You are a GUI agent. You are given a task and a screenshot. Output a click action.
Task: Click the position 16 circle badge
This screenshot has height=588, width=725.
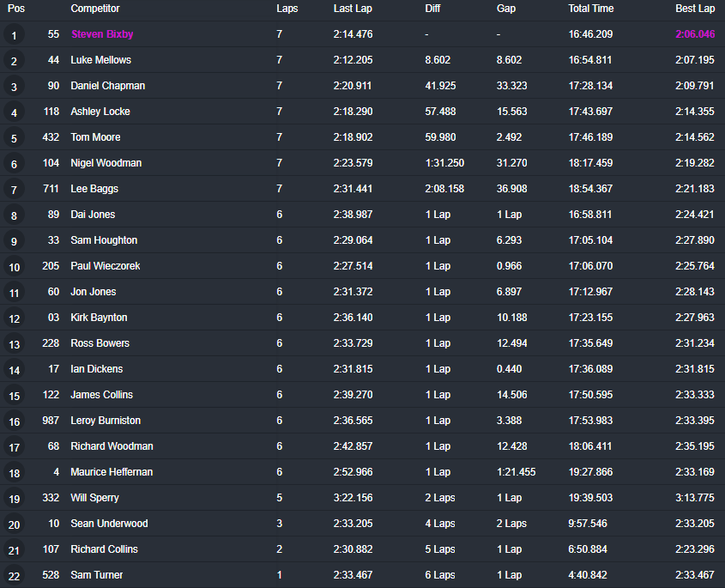click(x=14, y=421)
